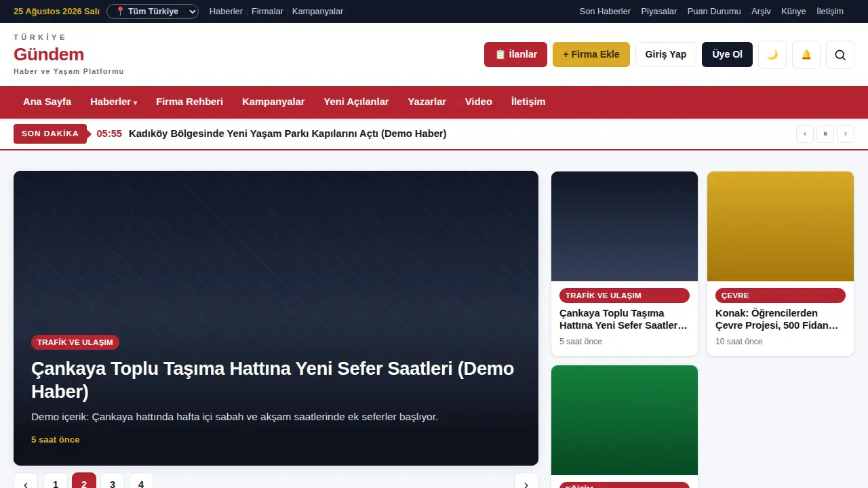Pause the breaking news ticker
Viewport: 868px width, 488px height.
825,134
